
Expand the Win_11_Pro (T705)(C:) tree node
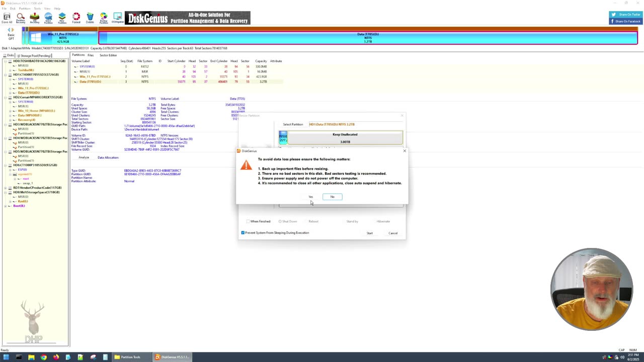[10, 88]
